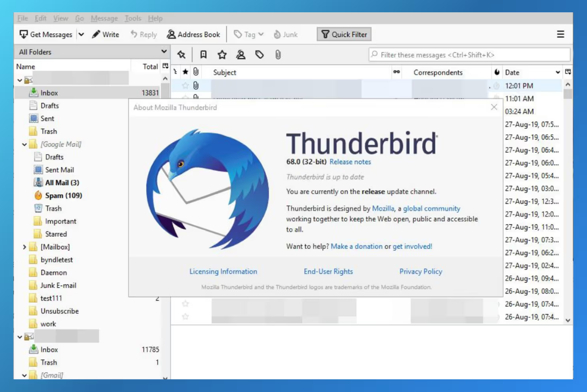The width and height of the screenshot is (587, 392).
Task: Select the Write message icon
Action: click(106, 34)
